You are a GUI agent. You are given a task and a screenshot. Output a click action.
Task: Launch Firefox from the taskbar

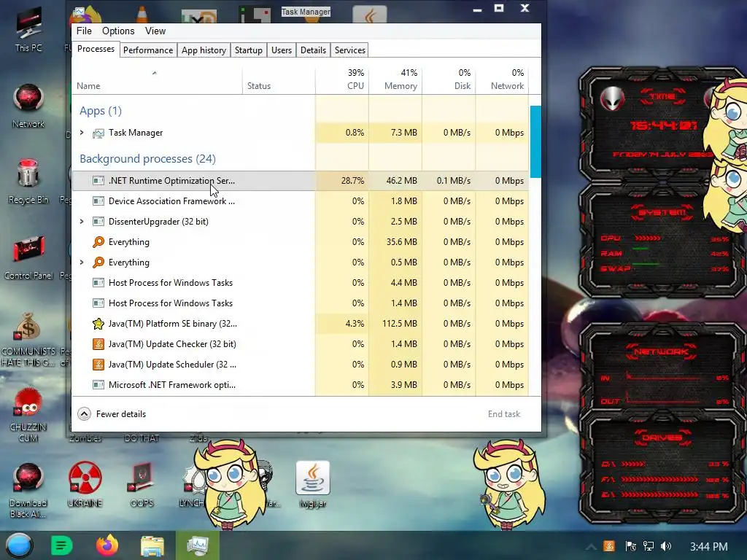click(107, 545)
